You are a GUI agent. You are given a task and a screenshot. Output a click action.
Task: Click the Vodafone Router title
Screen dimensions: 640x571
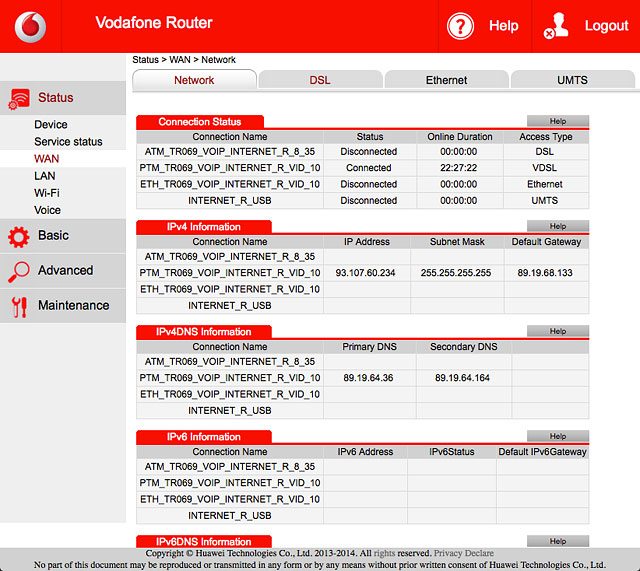coord(154,22)
